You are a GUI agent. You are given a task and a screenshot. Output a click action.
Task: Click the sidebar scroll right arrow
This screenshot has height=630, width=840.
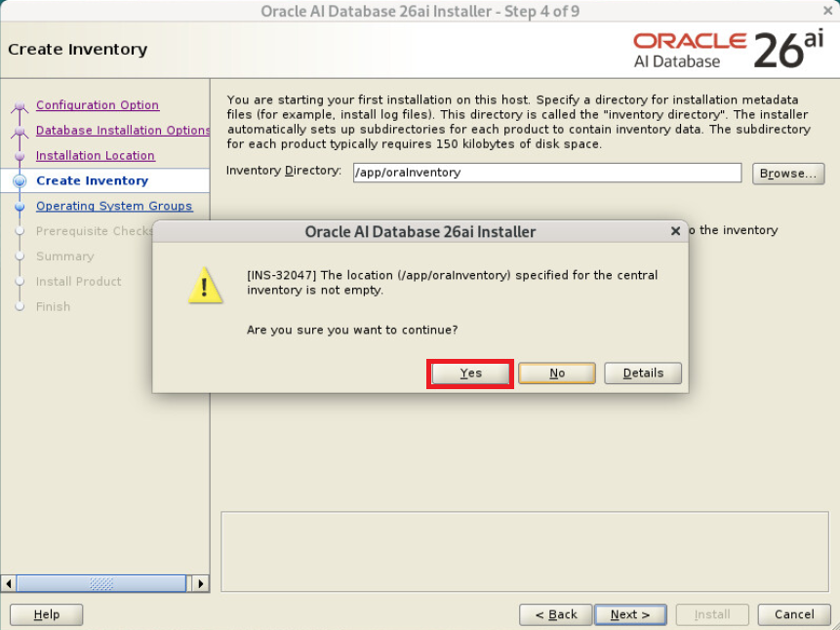[x=201, y=583]
